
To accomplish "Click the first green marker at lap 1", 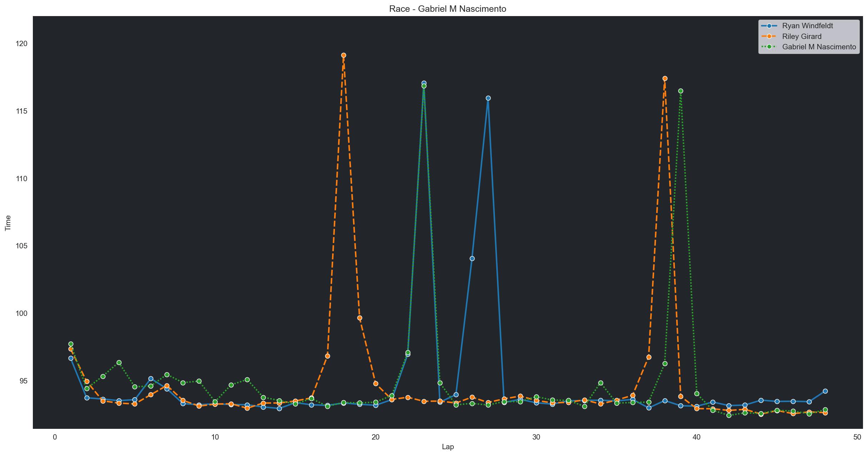I will (71, 344).
